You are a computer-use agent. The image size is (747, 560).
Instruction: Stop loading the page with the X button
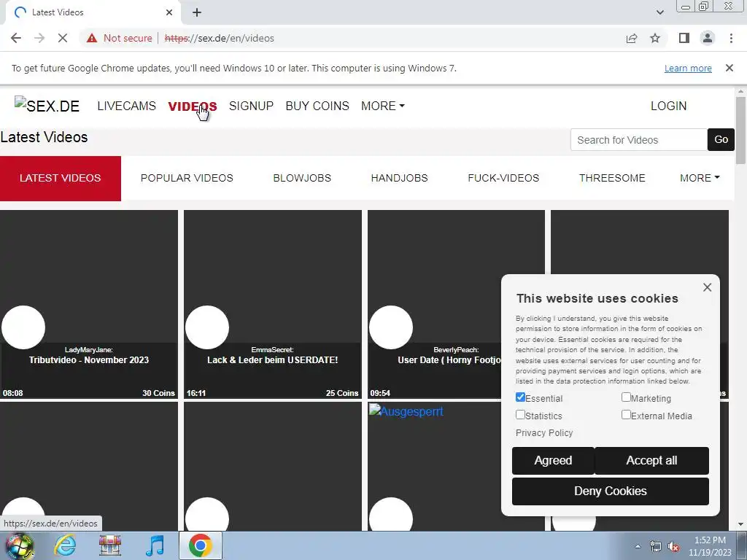click(x=63, y=38)
